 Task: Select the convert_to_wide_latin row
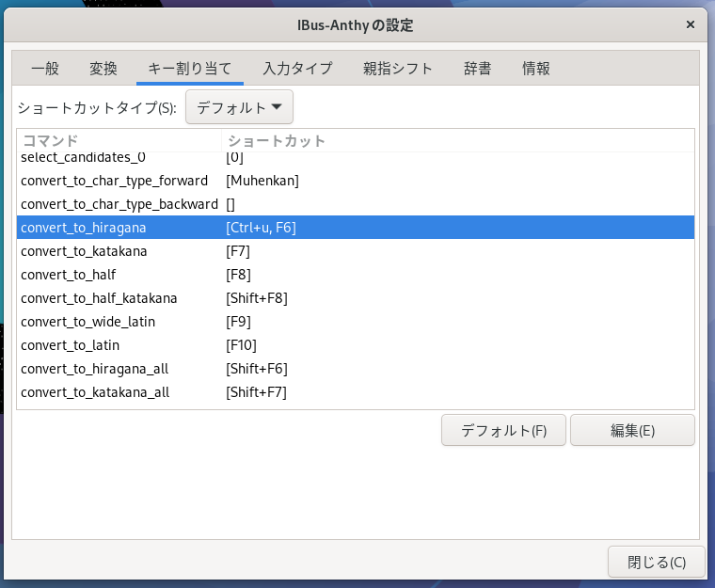pos(356,322)
